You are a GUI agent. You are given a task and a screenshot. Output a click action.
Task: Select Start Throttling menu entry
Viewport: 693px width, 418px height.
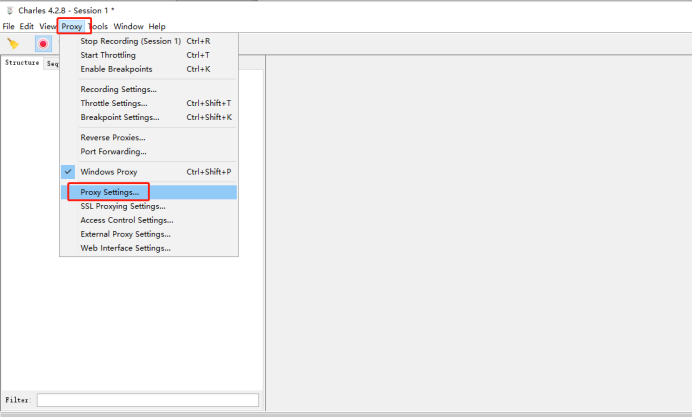coord(149,55)
